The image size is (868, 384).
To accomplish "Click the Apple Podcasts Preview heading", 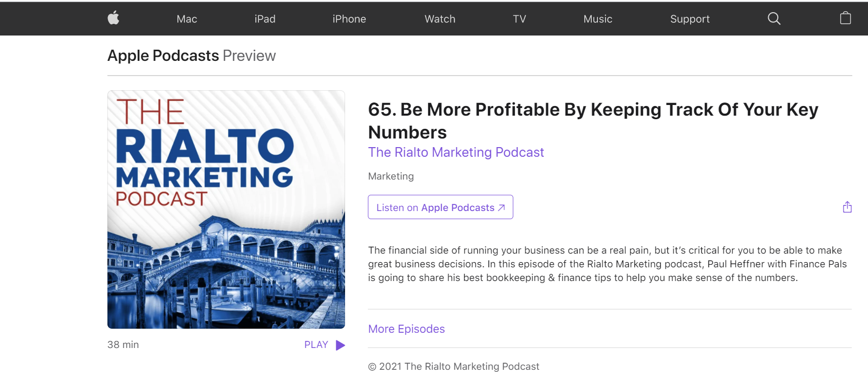I will point(192,55).
